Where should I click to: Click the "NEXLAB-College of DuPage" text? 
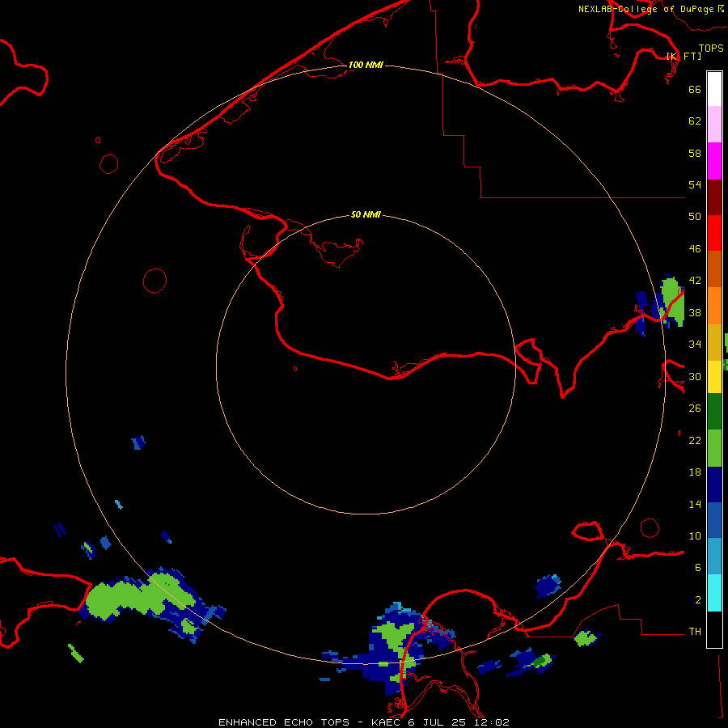click(645, 9)
